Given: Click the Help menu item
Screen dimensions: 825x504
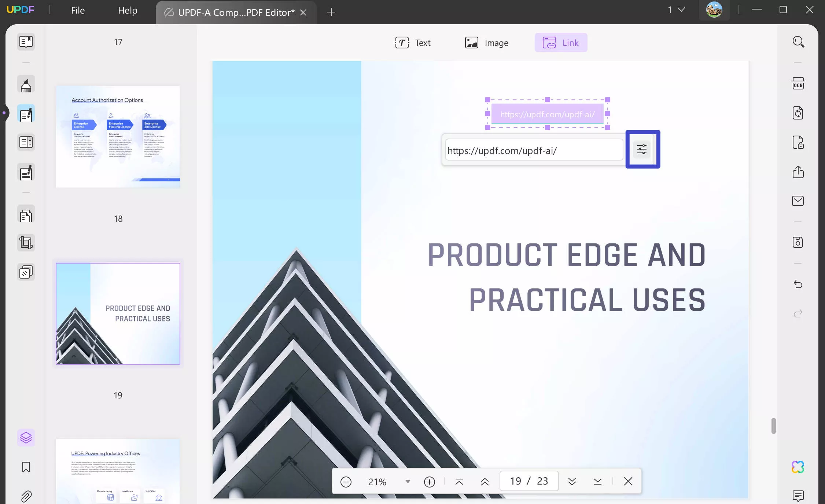Looking at the screenshot, I should coord(127,10).
